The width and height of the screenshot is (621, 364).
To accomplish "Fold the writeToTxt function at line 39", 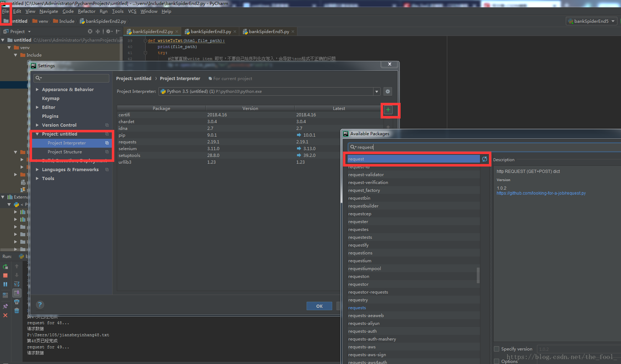I will coord(145,41).
